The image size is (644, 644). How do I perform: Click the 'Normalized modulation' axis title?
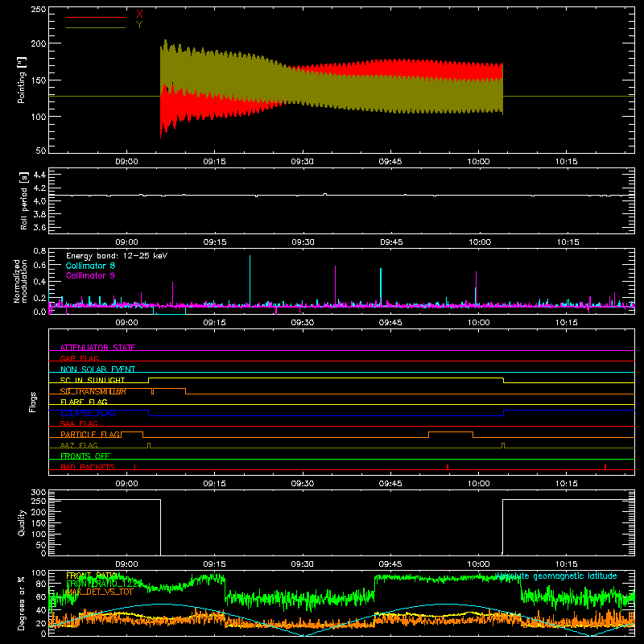point(20,281)
